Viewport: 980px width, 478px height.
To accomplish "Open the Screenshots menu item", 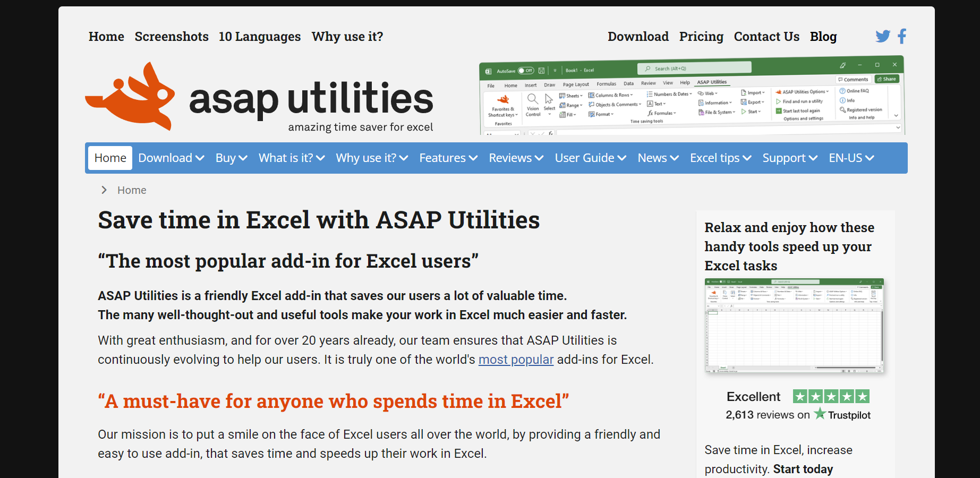I will pyautogui.click(x=171, y=36).
